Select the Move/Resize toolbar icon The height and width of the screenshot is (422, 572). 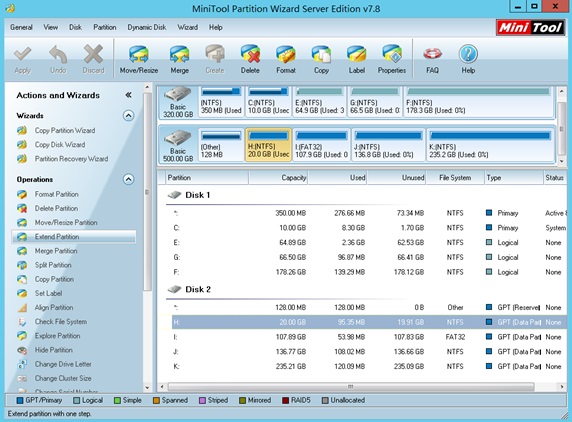pos(139,60)
